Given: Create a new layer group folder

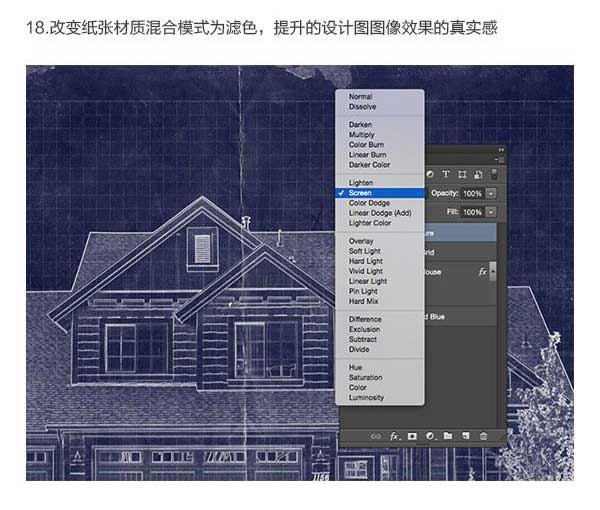Looking at the screenshot, I should pos(448,436).
